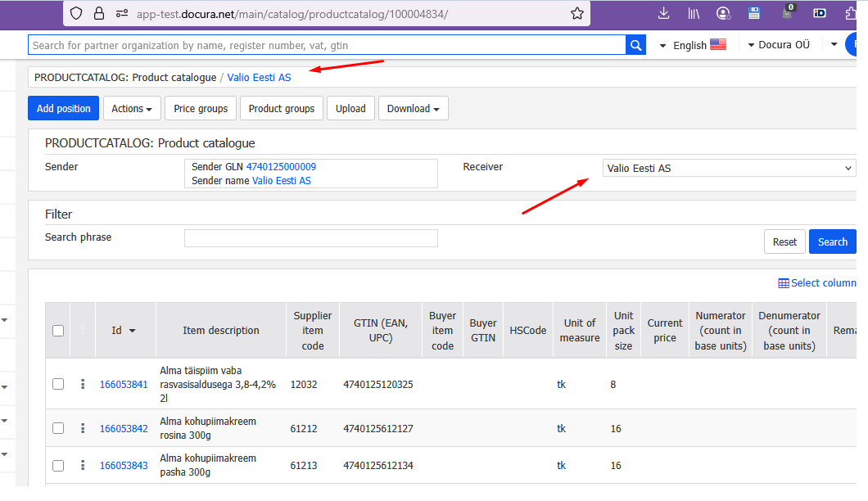Click GTIN cell 4740125612134

tap(378, 466)
